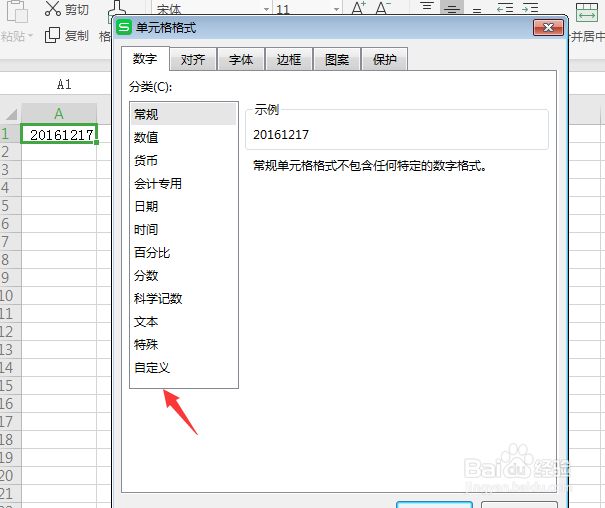Click the name box showing A1
The width and height of the screenshot is (605, 508).
(55, 84)
